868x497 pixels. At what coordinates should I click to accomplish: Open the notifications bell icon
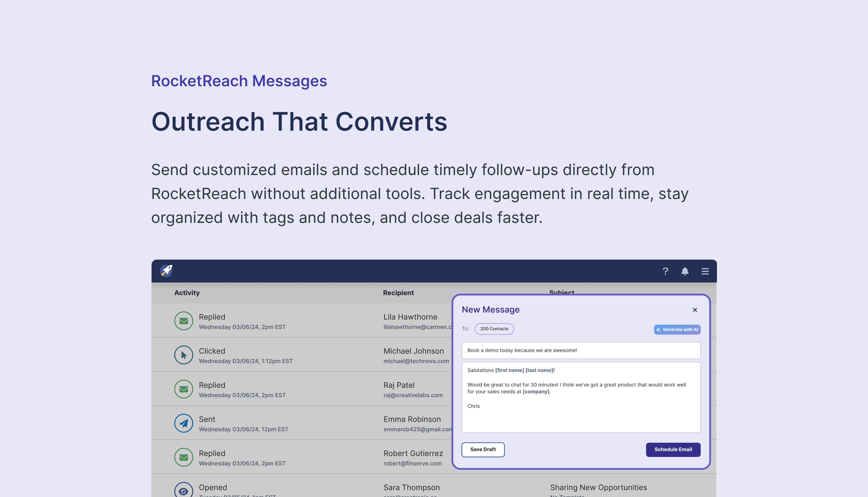684,271
